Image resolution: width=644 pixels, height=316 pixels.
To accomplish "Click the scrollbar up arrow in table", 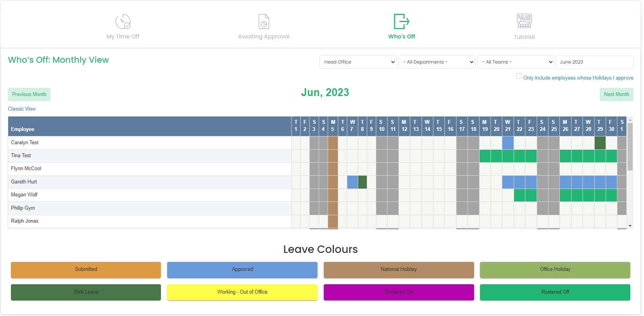I will 630,120.
